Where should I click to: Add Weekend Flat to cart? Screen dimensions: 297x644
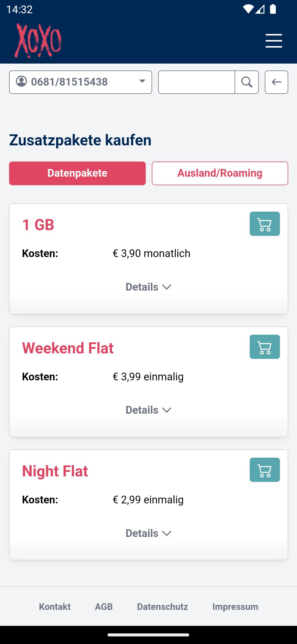click(x=265, y=347)
